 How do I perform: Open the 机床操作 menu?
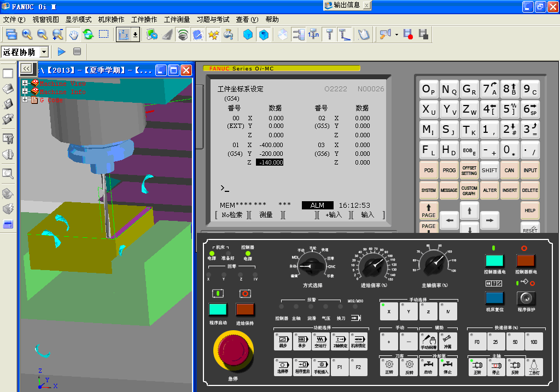(111, 19)
